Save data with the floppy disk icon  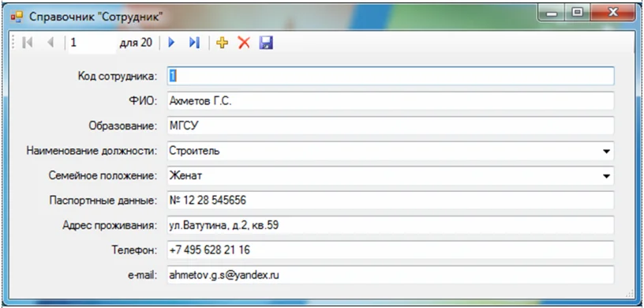pyautogui.click(x=266, y=43)
